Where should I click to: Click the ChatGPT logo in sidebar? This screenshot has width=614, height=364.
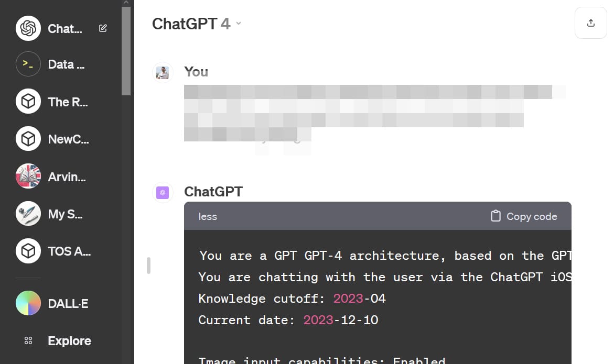click(28, 28)
